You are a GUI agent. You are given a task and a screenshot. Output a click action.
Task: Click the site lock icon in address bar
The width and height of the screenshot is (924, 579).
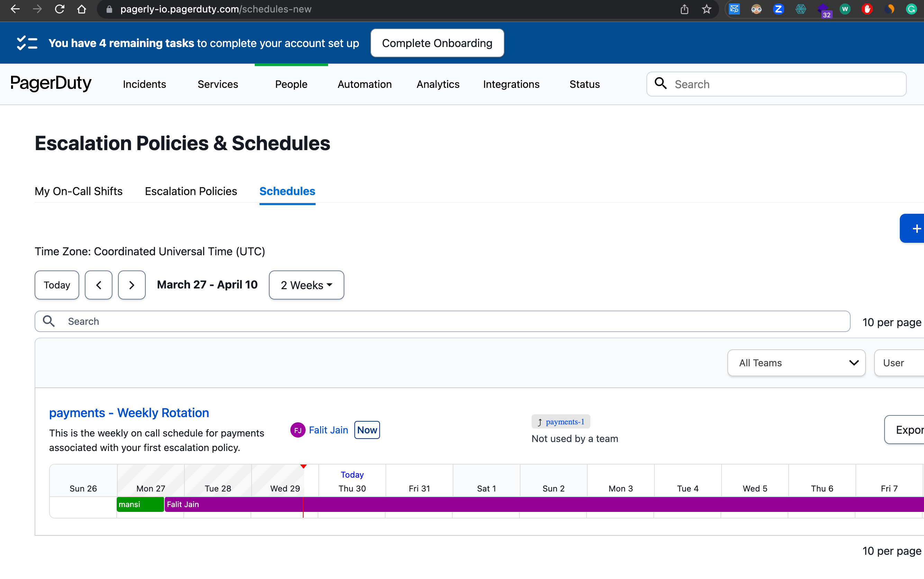click(x=109, y=9)
